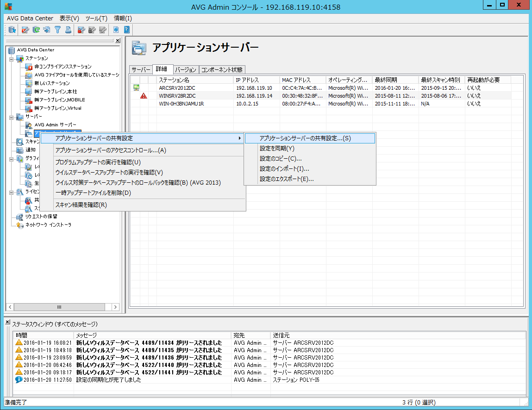532x410 pixels.
Task: Click the ネットワーク インストーラ icon in tree
Action: click(20, 225)
